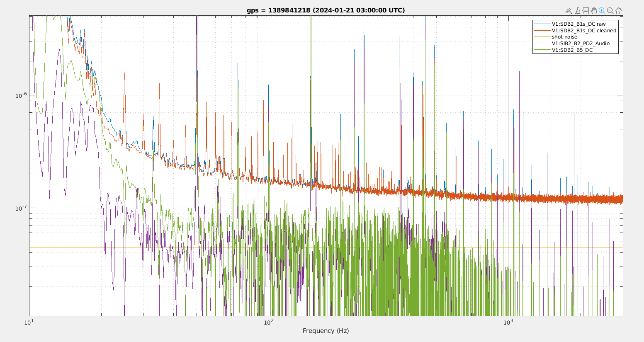Activate the data brushing tool

[577, 11]
